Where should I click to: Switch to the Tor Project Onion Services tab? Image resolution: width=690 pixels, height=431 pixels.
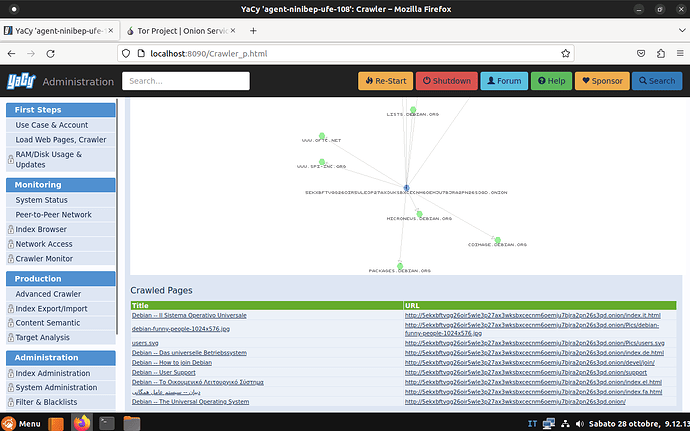coord(181,31)
